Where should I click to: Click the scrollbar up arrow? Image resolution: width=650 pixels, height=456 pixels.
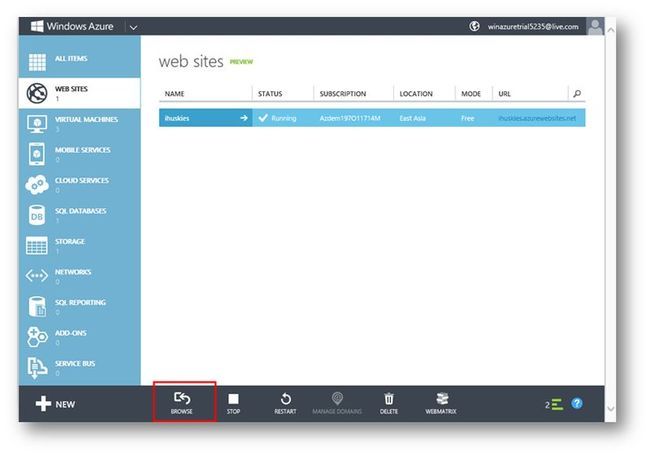click(611, 30)
